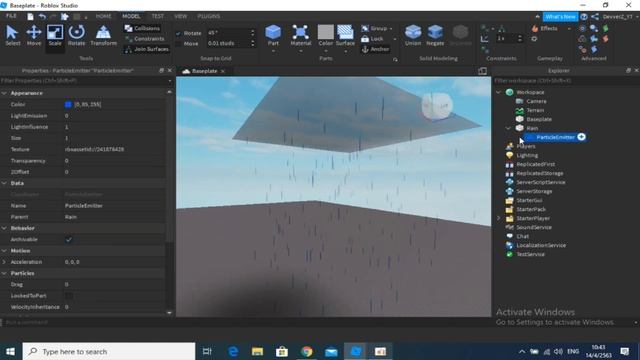Image resolution: width=640 pixels, height=360 pixels.
Task: Switch to the TEST ribbon tab
Action: pyautogui.click(x=158, y=16)
